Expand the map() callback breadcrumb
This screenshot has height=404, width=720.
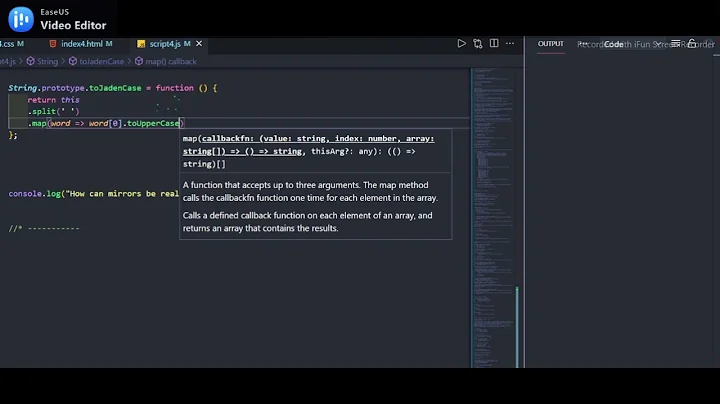166,61
